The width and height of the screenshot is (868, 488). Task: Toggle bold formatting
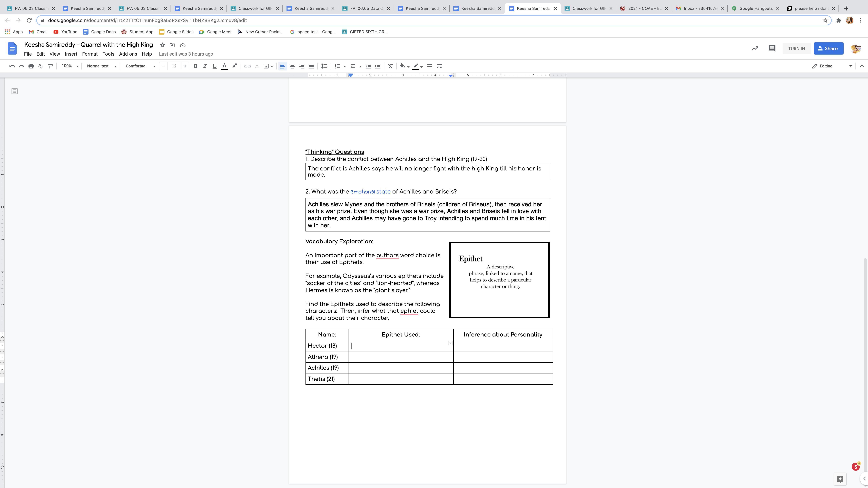coord(195,66)
